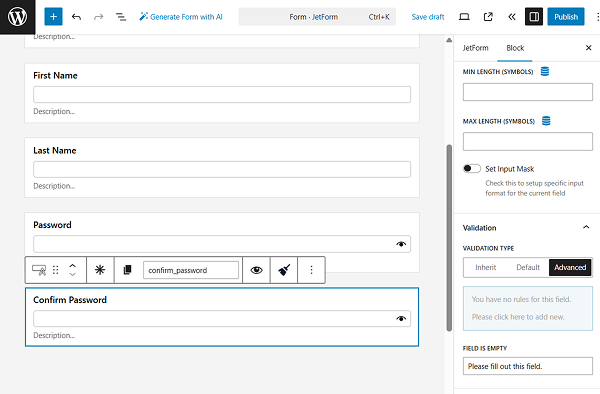Click the scrollbar up arrow
Viewport: 600px width, 394px height.
click(449, 40)
